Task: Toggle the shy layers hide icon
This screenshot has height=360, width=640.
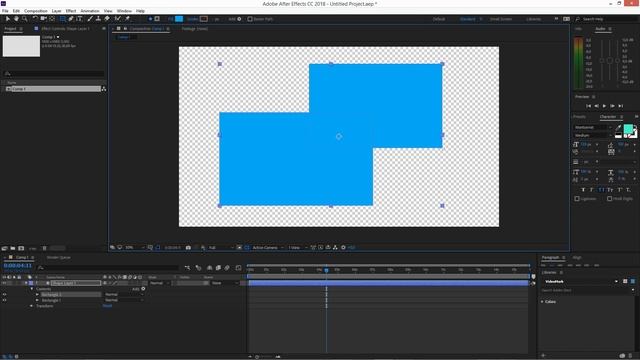Action: click(x=209, y=268)
